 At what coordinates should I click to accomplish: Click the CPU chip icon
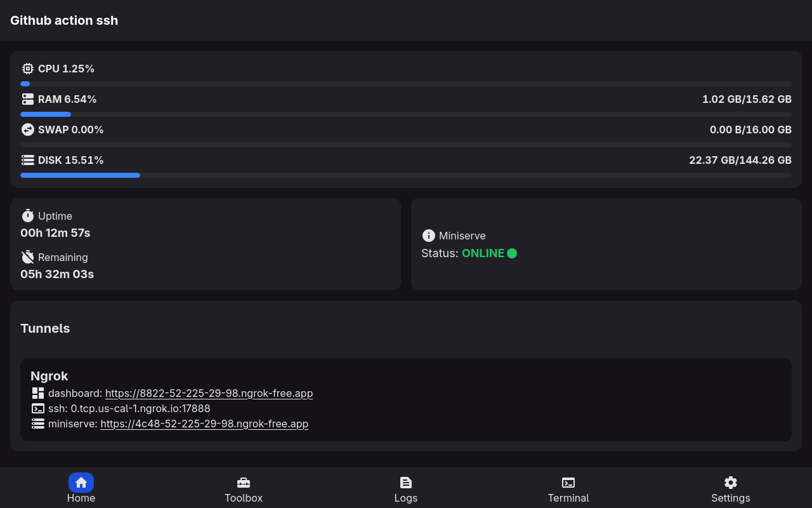[27, 68]
